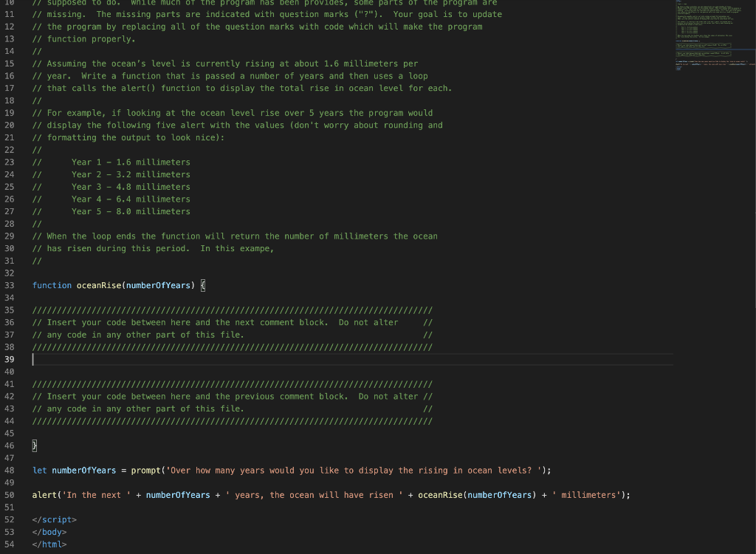
Task: Click the 'formatting the output to look nice' comment
Action: (x=128, y=137)
